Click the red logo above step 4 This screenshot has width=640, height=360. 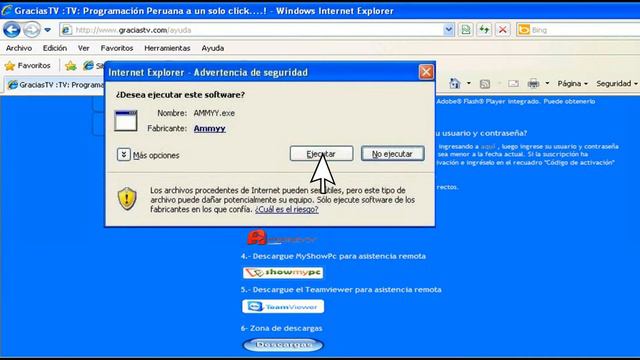pyautogui.click(x=282, y=238)
